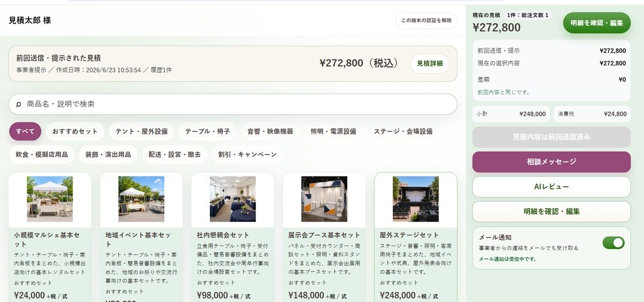The width and height of the screenshot is (644, 302).
Task: Click 地域イベント基本セット title
Action: [x=138, y=239]
